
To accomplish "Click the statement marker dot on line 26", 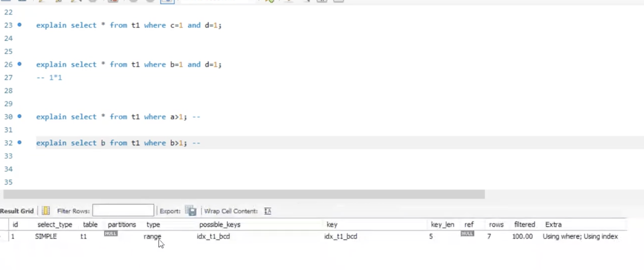I will pyautogui.click(x=19, y=64).
